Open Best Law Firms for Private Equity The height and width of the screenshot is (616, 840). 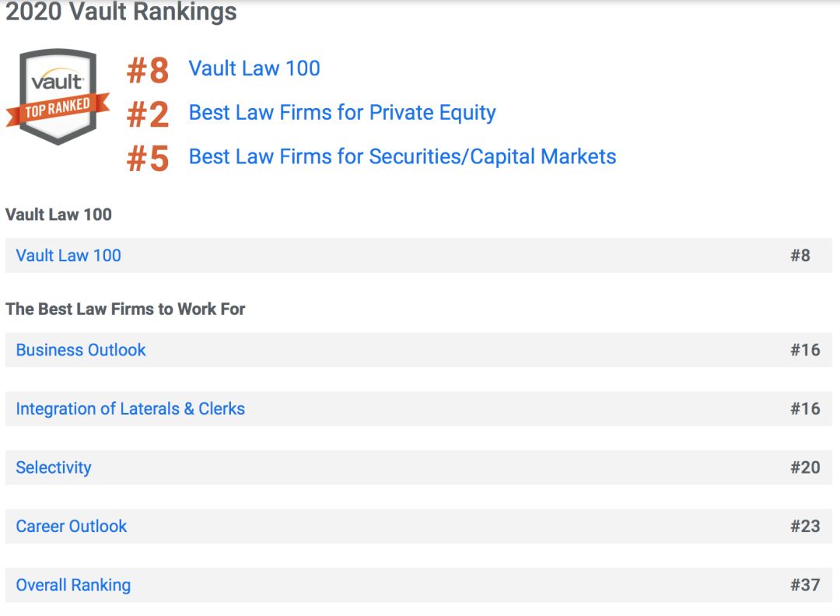(342, 112)
